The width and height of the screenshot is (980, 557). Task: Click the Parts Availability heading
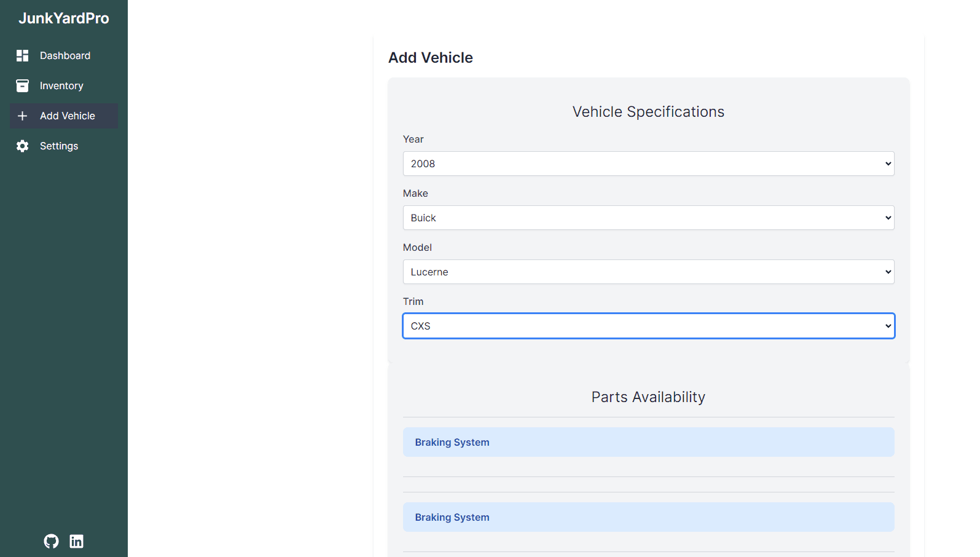[x=648, y=397]
